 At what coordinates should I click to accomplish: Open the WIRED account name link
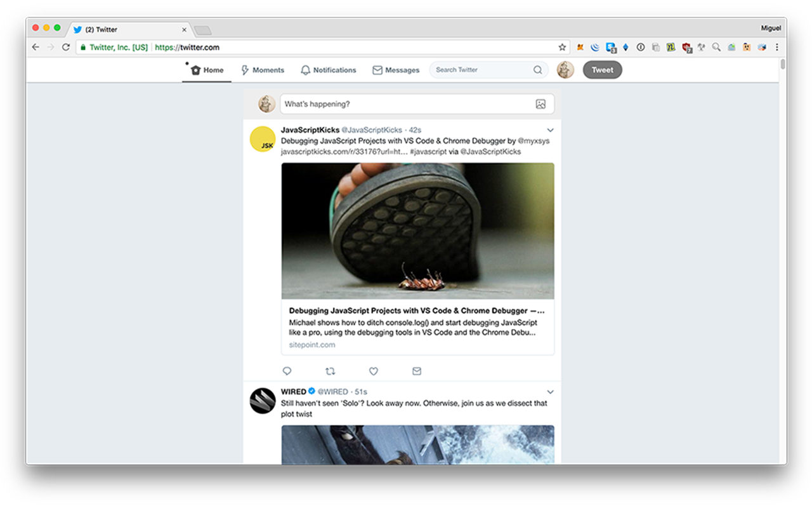(294, 392)
